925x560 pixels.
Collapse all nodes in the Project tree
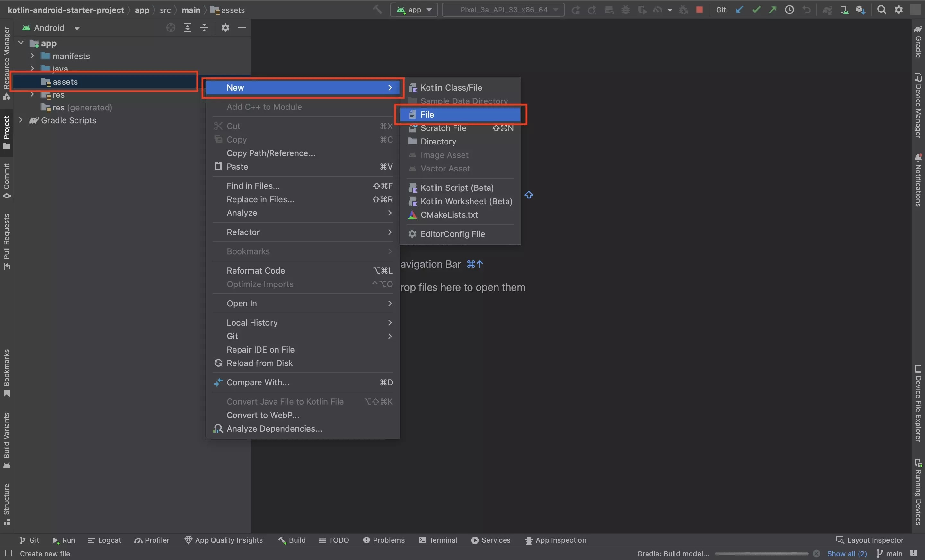click(204, 27)
